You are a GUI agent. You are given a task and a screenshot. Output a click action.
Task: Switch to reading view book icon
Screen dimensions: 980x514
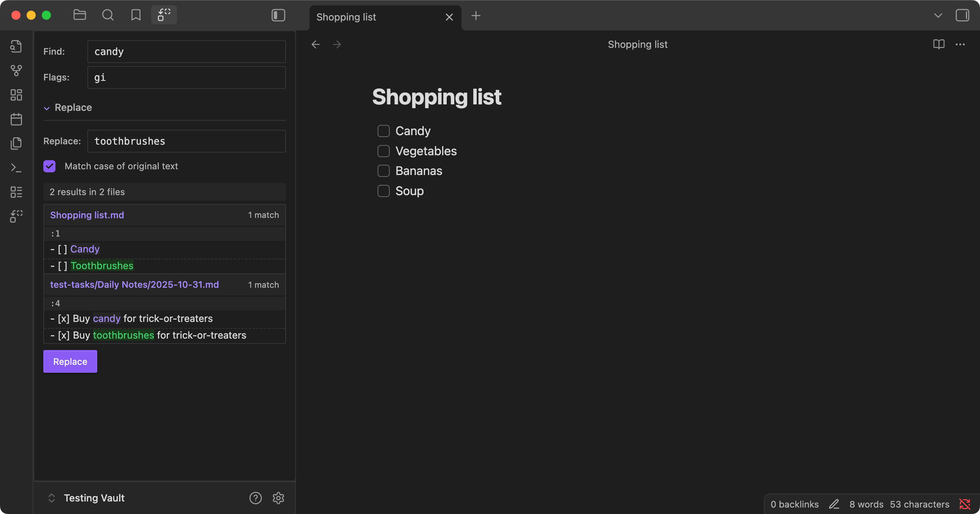939,44
